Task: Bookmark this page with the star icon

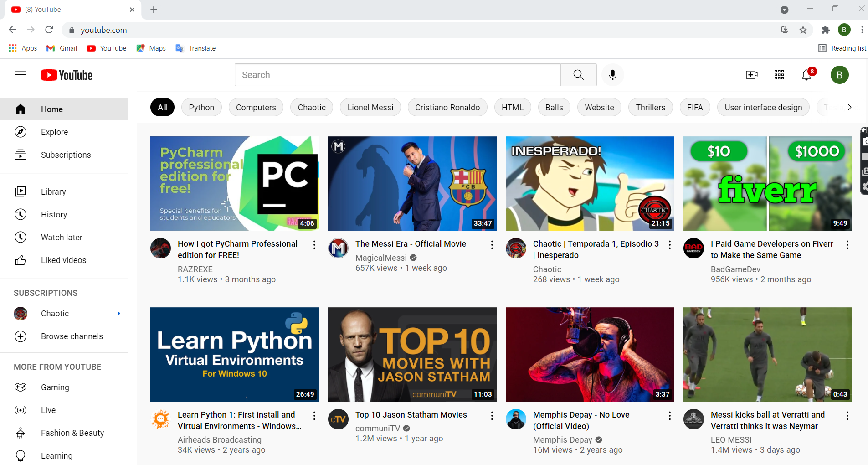Action: (803, 30)
